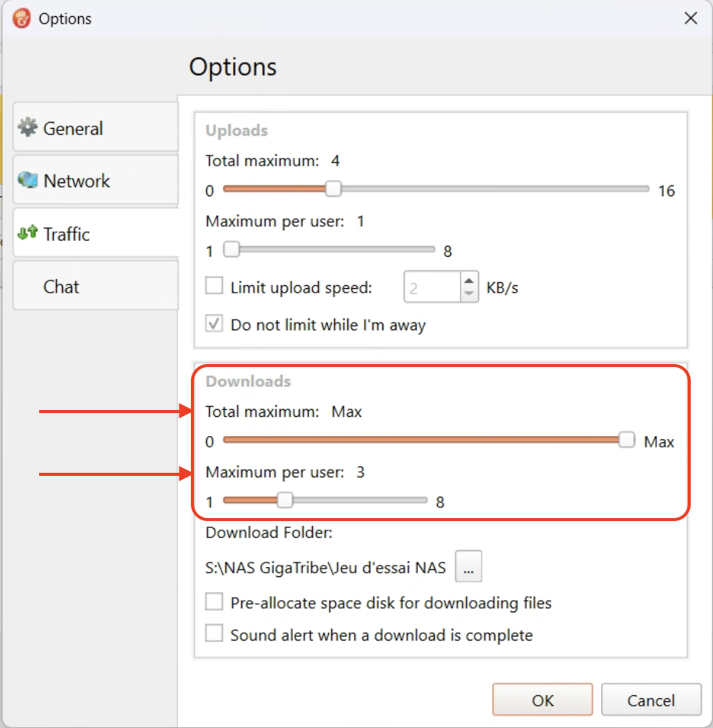Enable sound alert when download completes
The width and height of the screenshot is (713, 728).
(x=215, y=635)
